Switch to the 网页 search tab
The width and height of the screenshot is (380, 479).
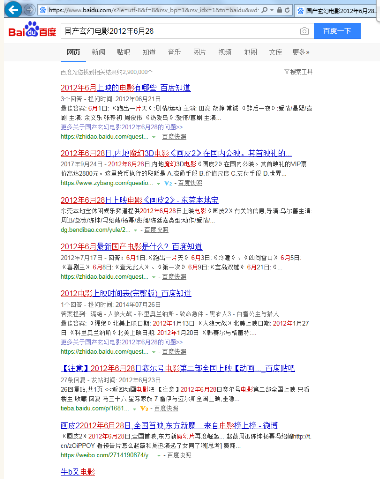73,52
